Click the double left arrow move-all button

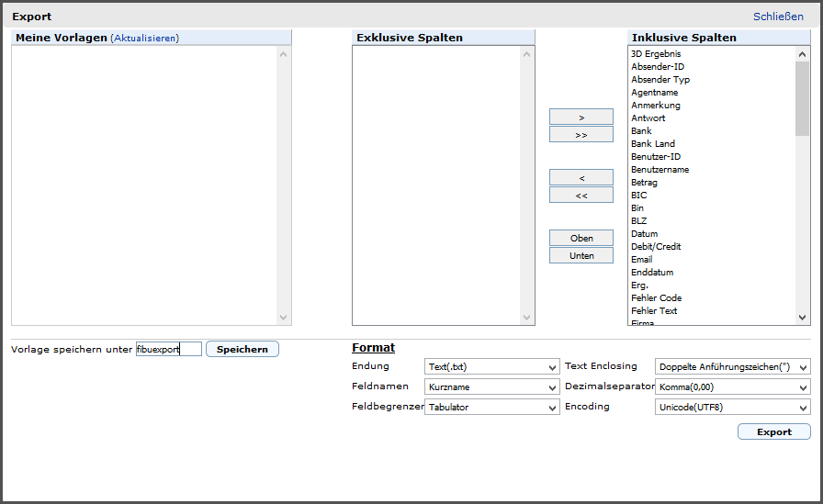click(x=581, y=195)
